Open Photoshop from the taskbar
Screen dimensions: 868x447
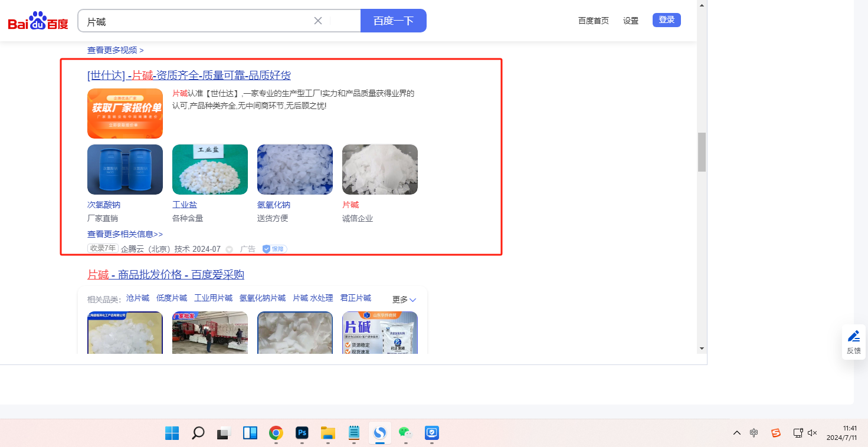tap(302, 433)
